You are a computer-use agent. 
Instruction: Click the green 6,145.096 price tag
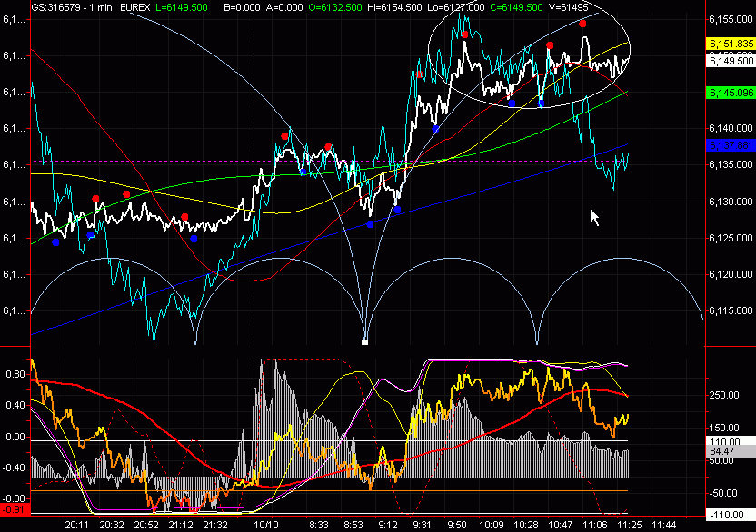(x=730, y=93)
